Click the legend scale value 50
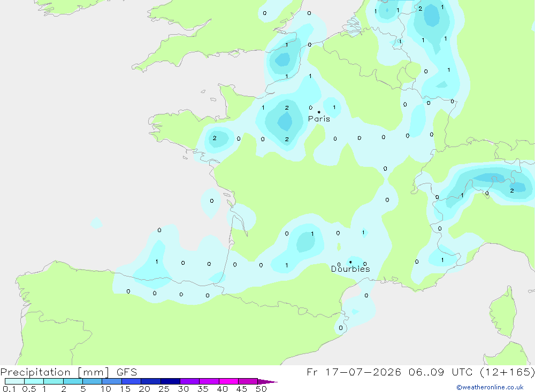Image resolution: width=535 pixels, height=392 pixels. coord(262,389)
